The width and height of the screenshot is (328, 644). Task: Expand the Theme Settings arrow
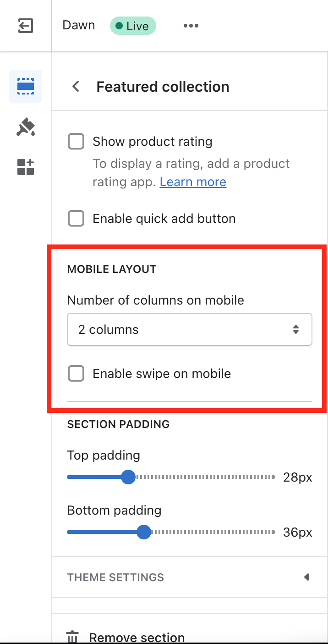pyautogui.click(x=306, y=577)
